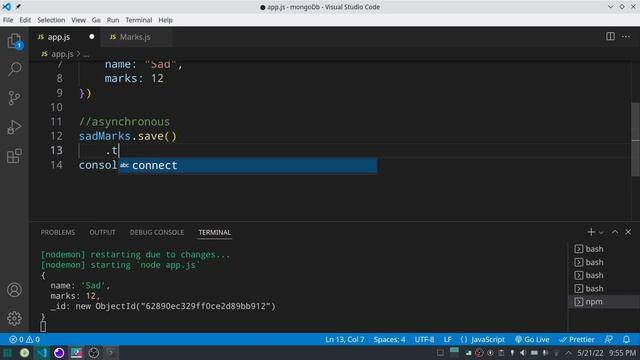Switch to the OUTPUT panel tab
This screenshot has width=640, height=360.
coord(102,232)
